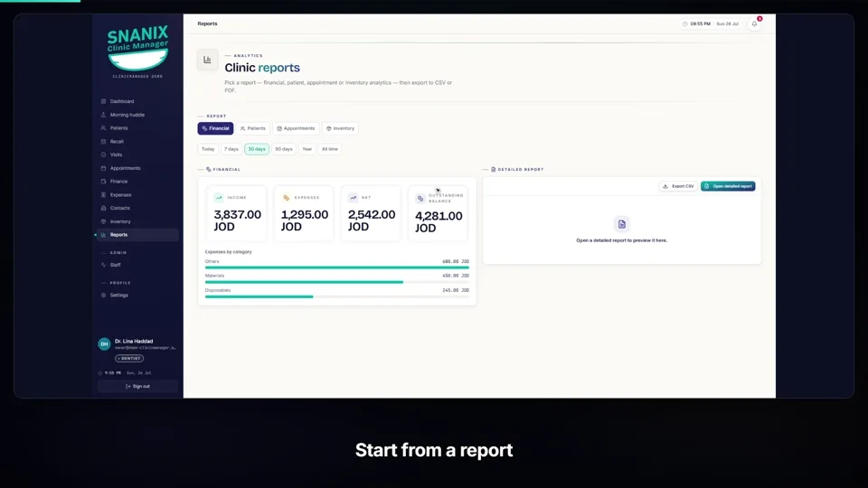Select the 30 days range filter
The height and width of the screenshot is (488, 868).
tap(257, 149)
